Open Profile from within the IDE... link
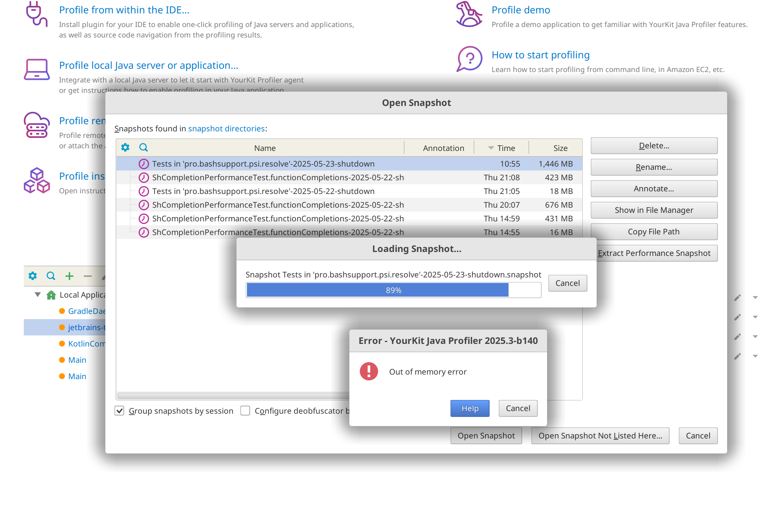 pos(124,10)
